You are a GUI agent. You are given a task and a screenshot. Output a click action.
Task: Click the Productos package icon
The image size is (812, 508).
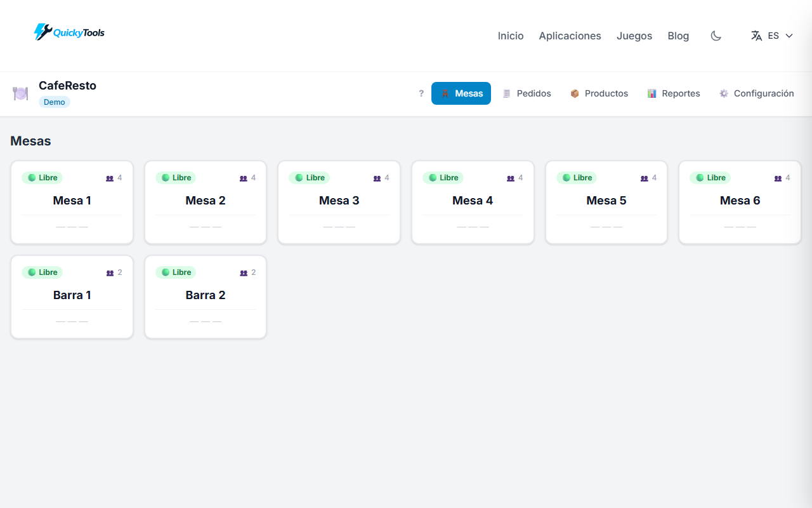(575, 93)
